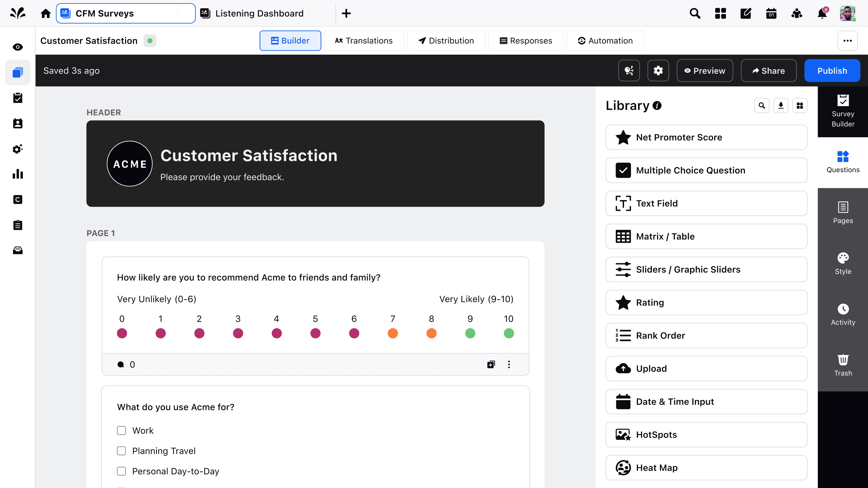Open the three-dot menu on NPS question
The width and height of the screenshot is (868, 488).
pos(509,364)
